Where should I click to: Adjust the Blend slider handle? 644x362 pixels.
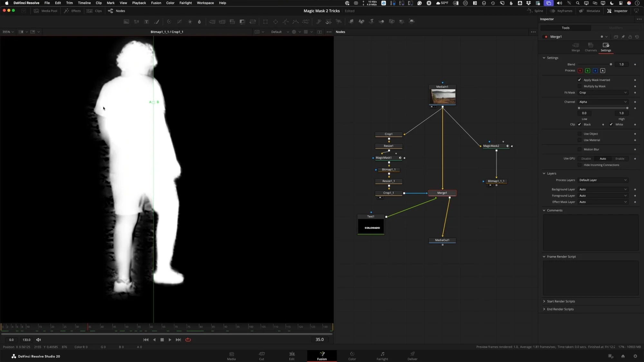pos(611,64)
